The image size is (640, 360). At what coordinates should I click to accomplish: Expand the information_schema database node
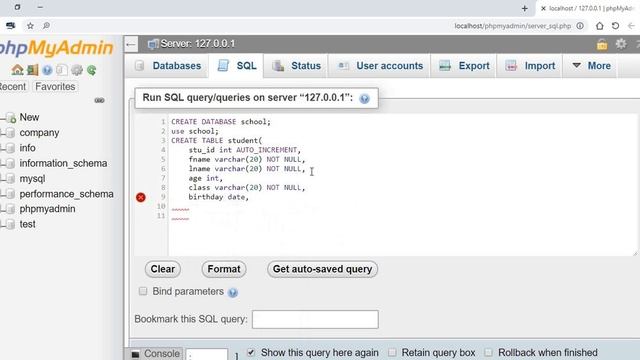(x=3, y=163)
